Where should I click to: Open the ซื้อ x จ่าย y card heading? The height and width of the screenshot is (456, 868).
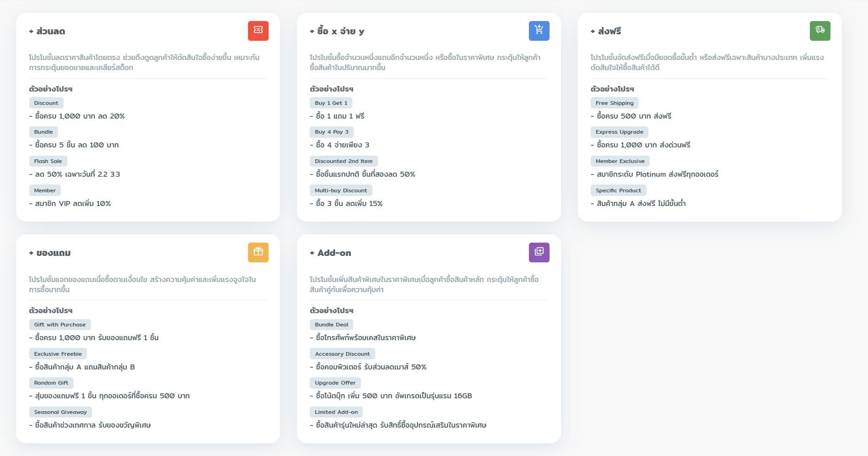pyautogui.click(x=340, y=31)
